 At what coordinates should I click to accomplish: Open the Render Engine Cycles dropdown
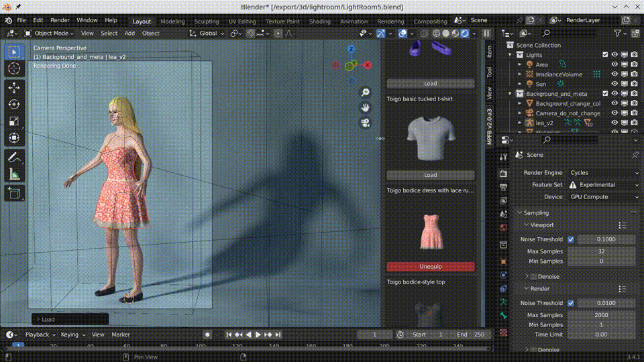click(604, 173)
